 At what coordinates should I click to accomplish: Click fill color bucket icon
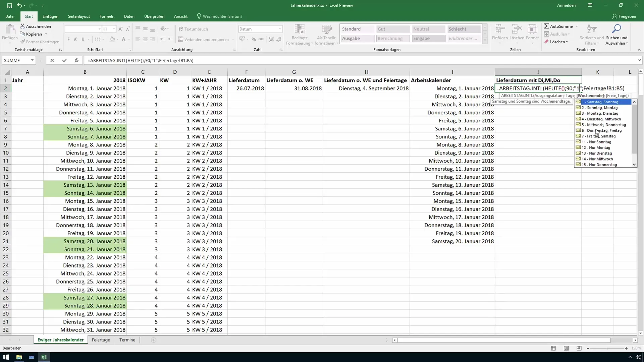(112, 39)
